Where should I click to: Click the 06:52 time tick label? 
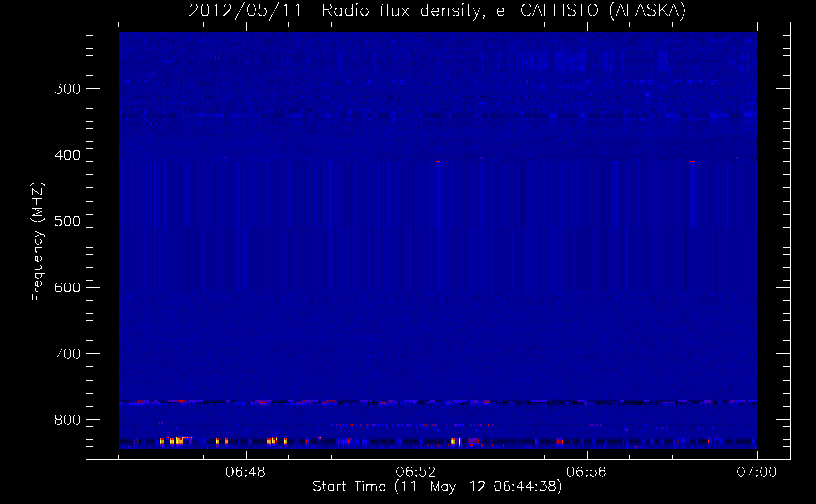[416, 472]
